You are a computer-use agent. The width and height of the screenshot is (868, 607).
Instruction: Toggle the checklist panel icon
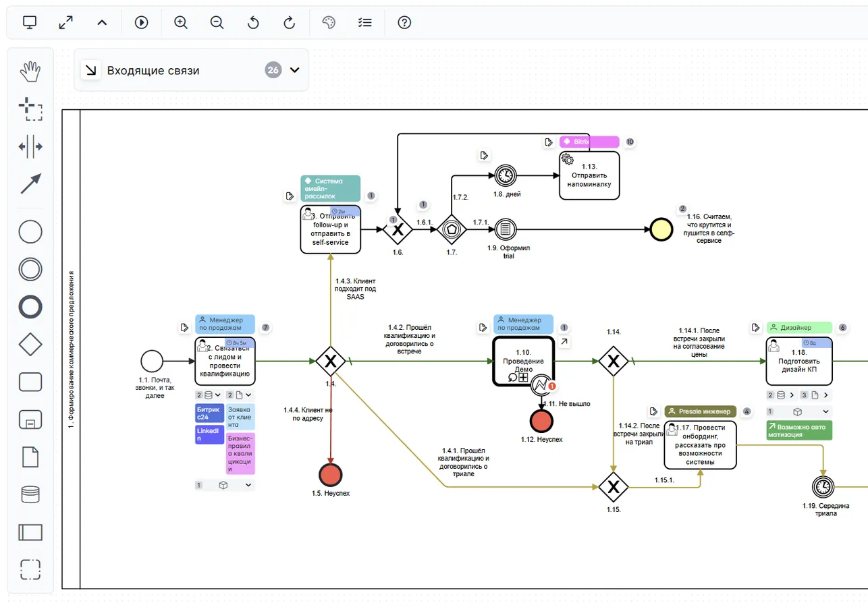tap(364, 22)
